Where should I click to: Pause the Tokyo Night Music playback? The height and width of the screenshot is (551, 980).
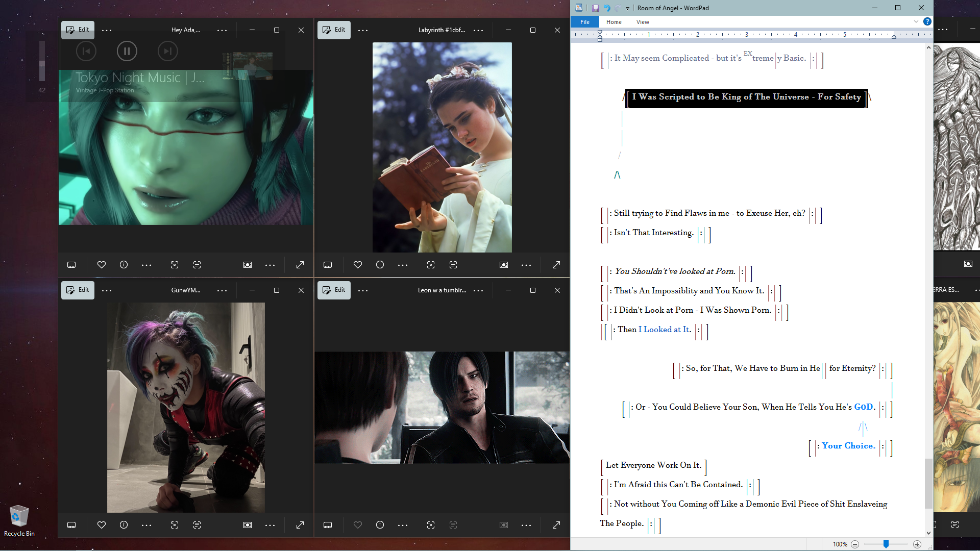[x=127, y=51]
